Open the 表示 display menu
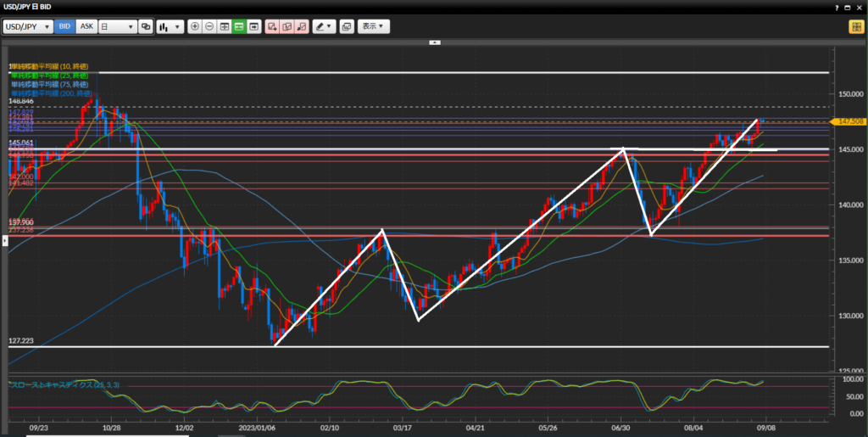The image size is (868, 437). coord(373,26)
